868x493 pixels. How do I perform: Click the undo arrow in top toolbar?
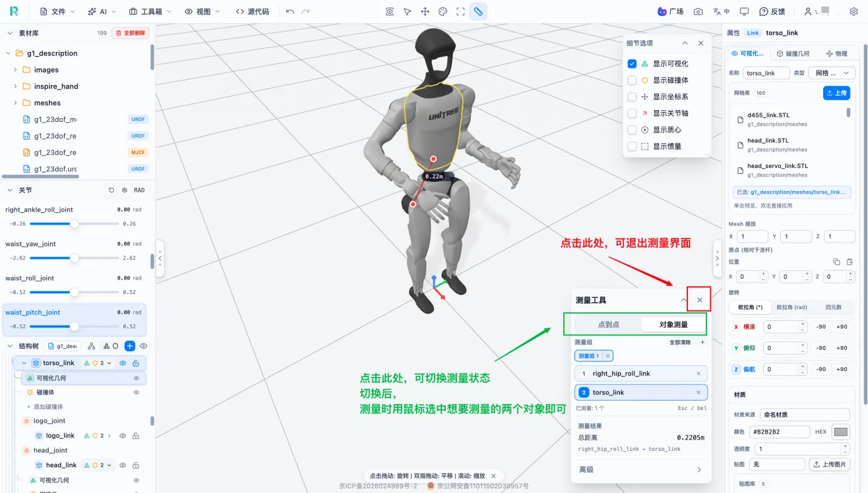pyautogui.click(x=290, y=11)
